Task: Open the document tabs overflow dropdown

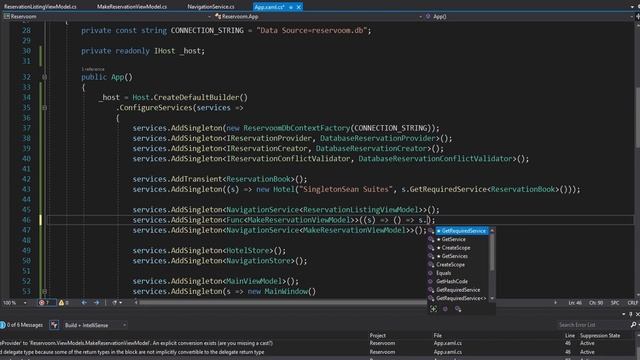Action: point(632,7)
